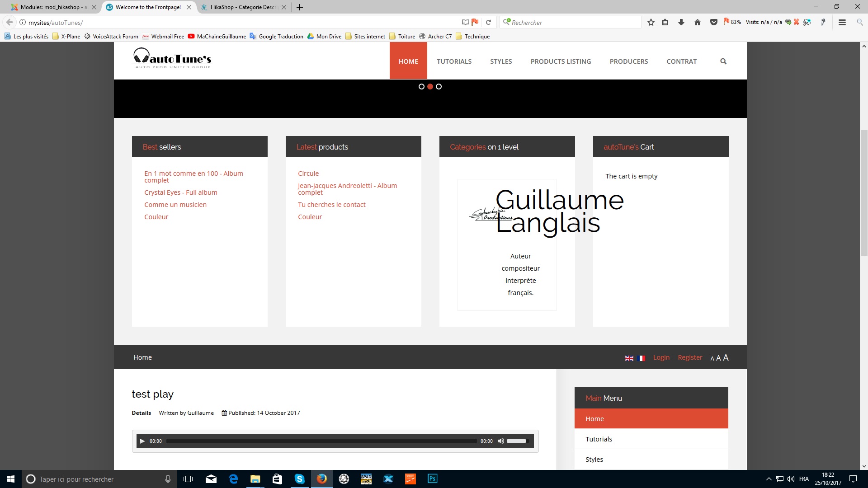This screenshot has width=868, height=488.
Task: Click the site search magnifier icon
Action: click(x=723, y=61)
